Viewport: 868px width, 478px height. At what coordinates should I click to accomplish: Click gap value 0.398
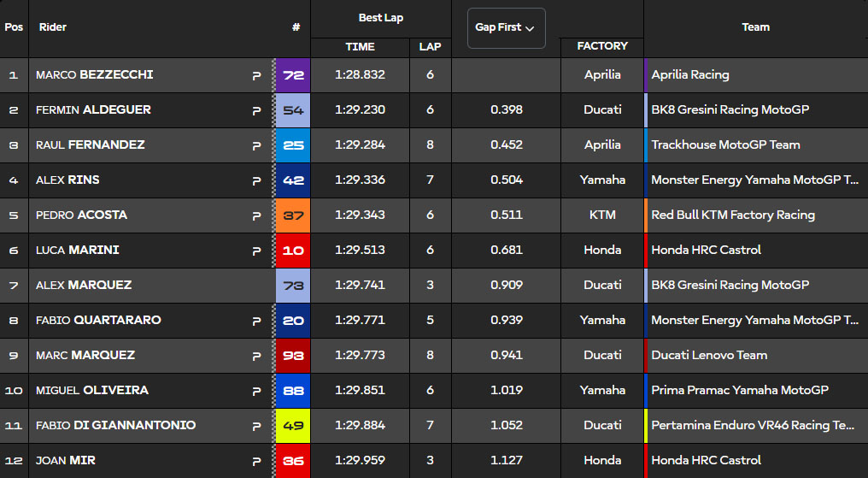[x=507, y=109]
